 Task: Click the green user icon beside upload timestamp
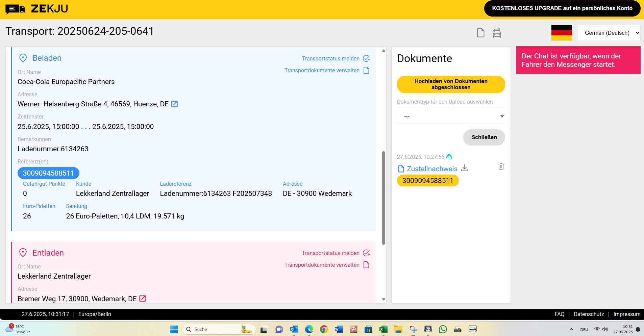pos(449,157)
